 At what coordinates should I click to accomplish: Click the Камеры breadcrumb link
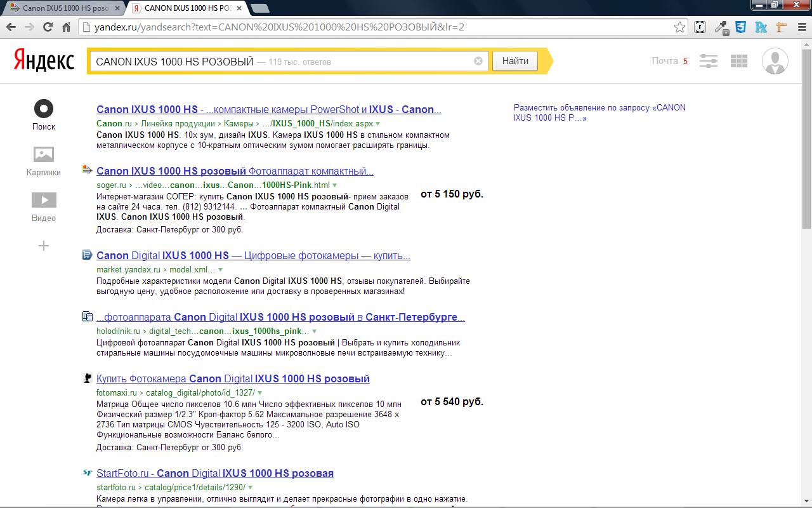(239, 124)
